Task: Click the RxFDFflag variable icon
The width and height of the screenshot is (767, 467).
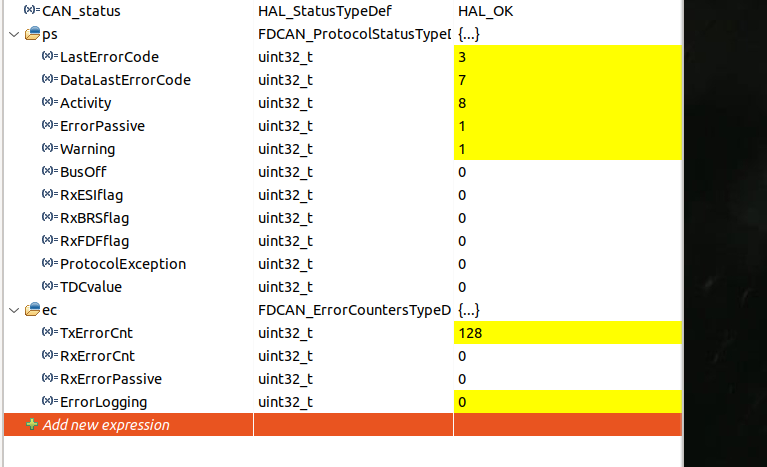Action: [50, 240]
